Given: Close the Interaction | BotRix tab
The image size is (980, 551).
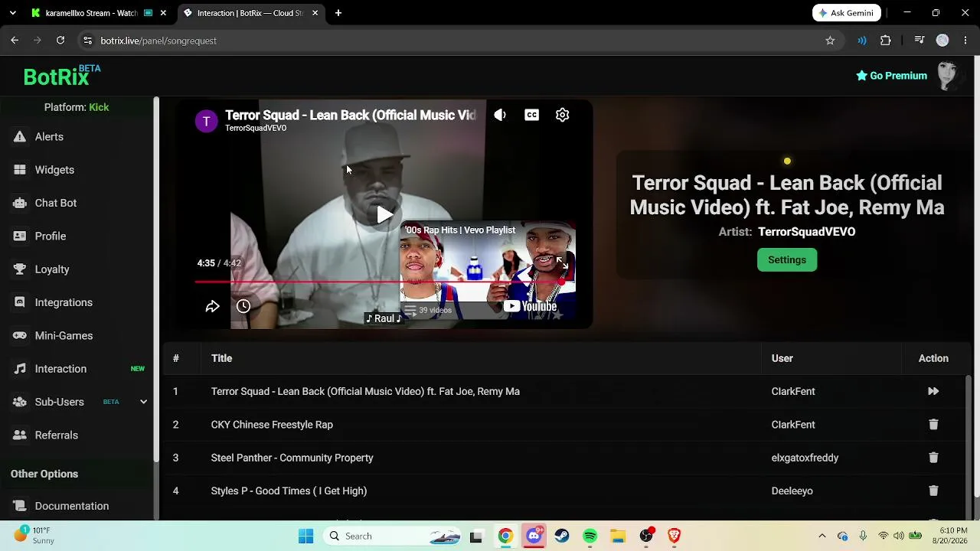Looking at the screenshot, I should point(315,13).
